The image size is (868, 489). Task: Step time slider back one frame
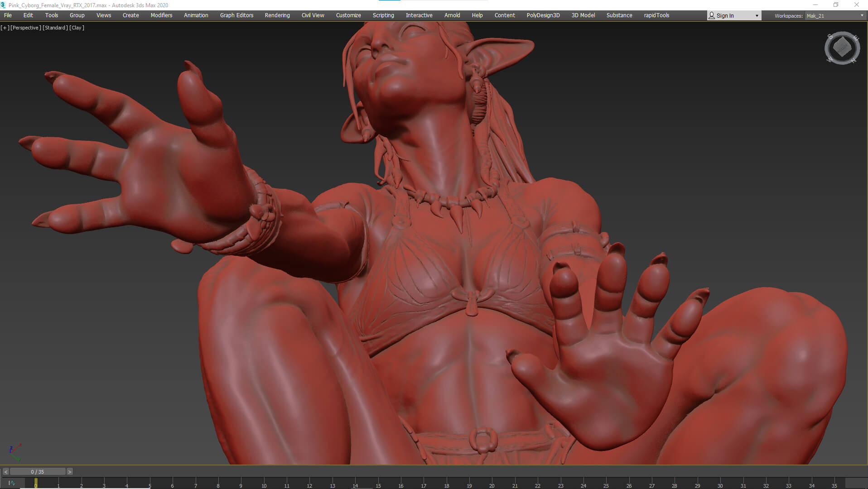click(x=5, y=472)
